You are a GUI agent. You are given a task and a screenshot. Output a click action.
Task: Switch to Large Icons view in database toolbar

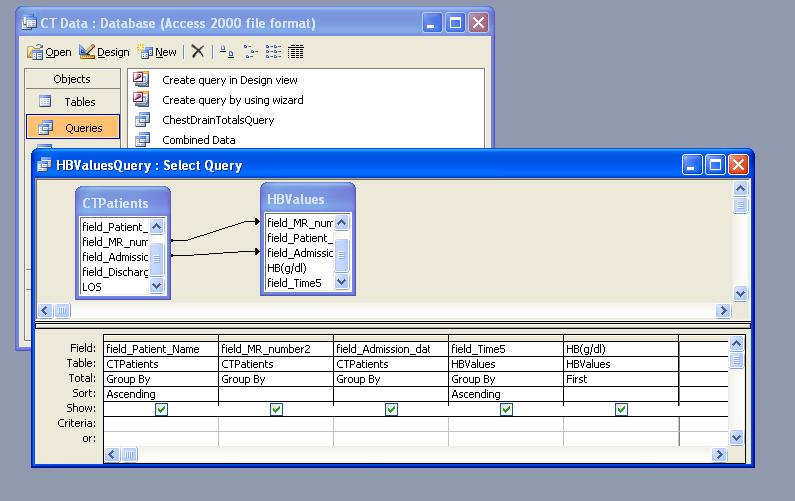tap(227, 51)
